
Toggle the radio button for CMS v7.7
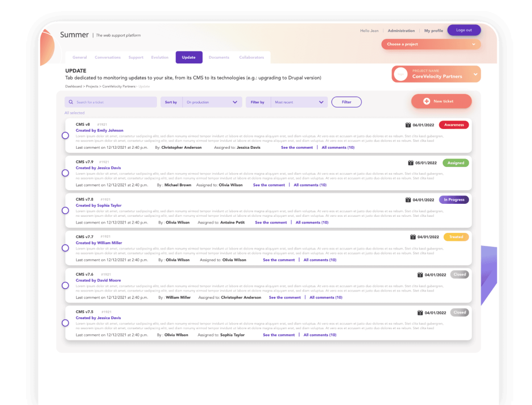(x=65, y=248)
